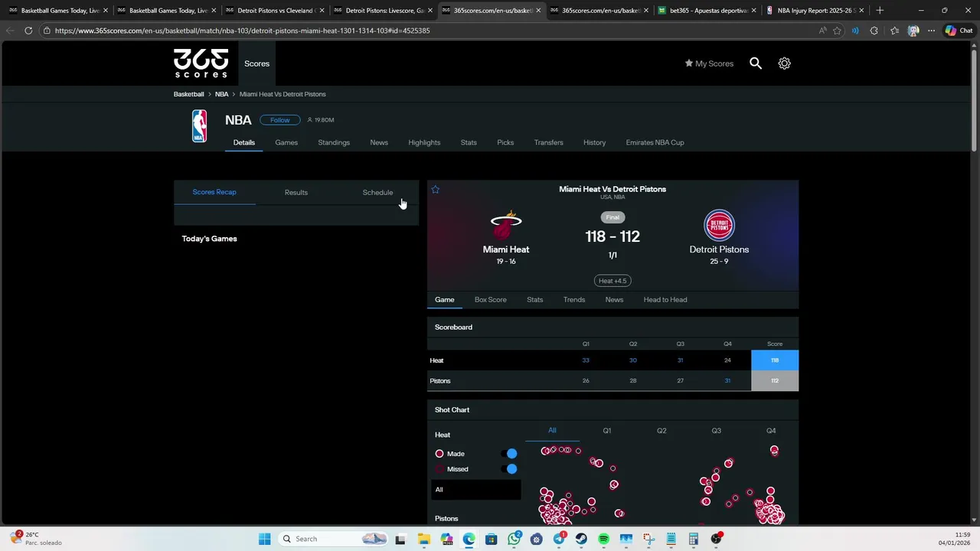Screen dimensions: 980x551
Task: Click the 365Scores logo
Action: tap(201, 64)
